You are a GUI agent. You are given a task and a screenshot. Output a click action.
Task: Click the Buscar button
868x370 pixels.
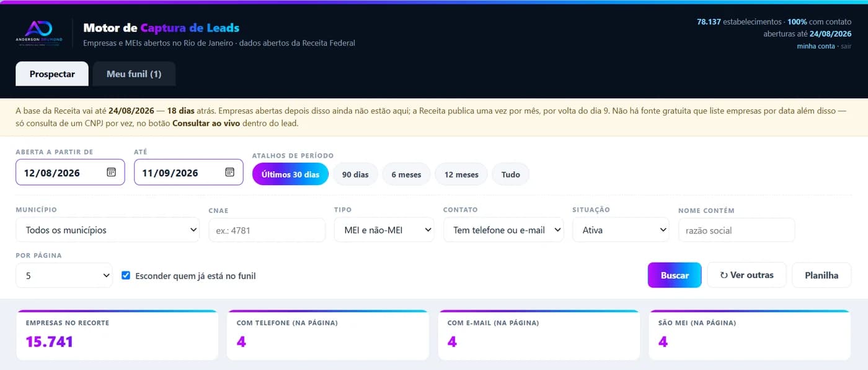pos(675,275)
